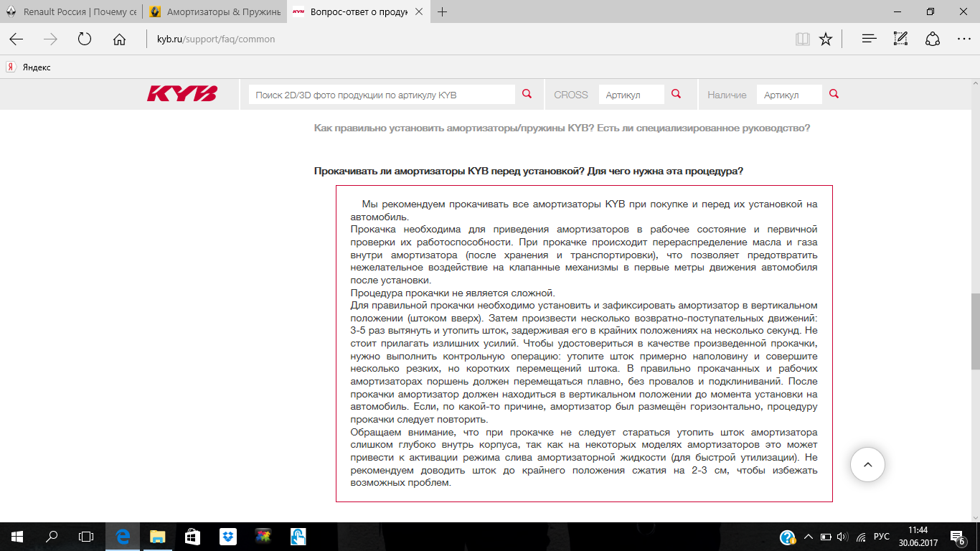Open Wi-Fi network tray icon

click(x=861, y=537)
